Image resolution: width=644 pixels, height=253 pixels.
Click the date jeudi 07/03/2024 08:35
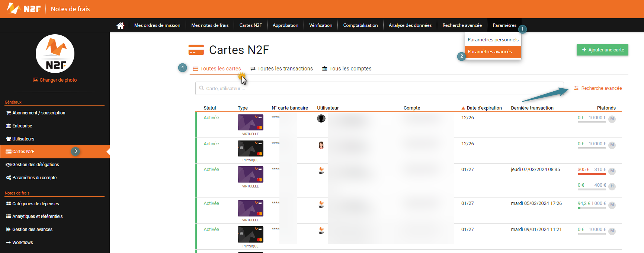click(x=535, y=170)
